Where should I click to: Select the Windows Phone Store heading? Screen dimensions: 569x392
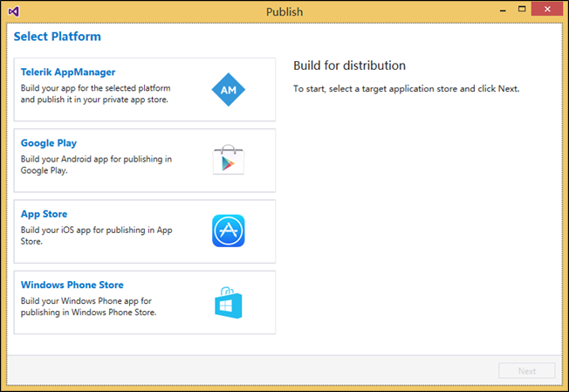(x=72, y=285)
